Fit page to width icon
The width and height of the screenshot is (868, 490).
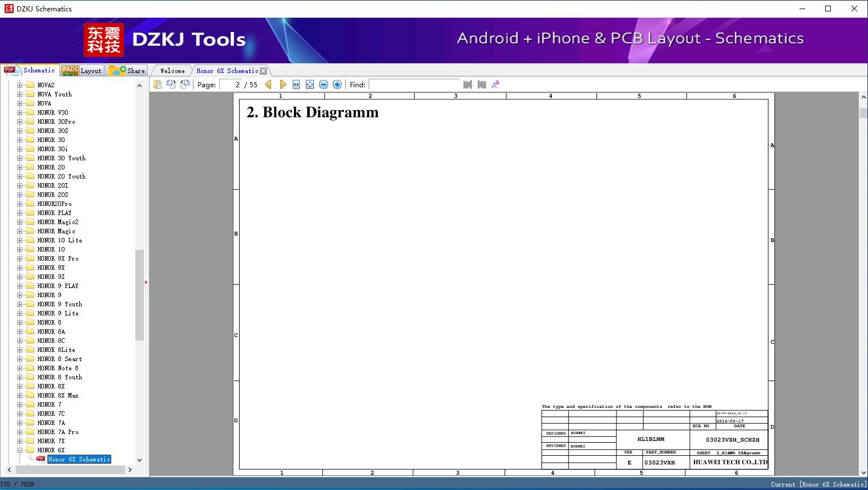click(x=296, y=84)
